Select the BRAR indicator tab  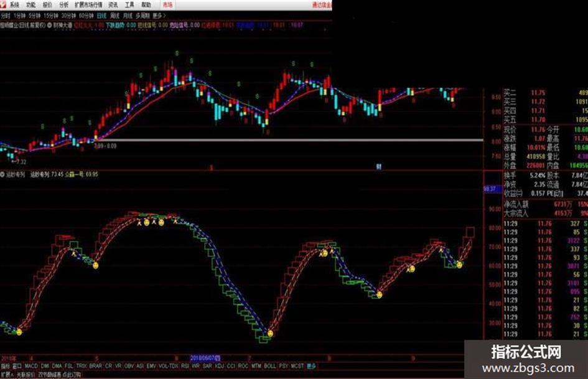(x=96, y=366)
